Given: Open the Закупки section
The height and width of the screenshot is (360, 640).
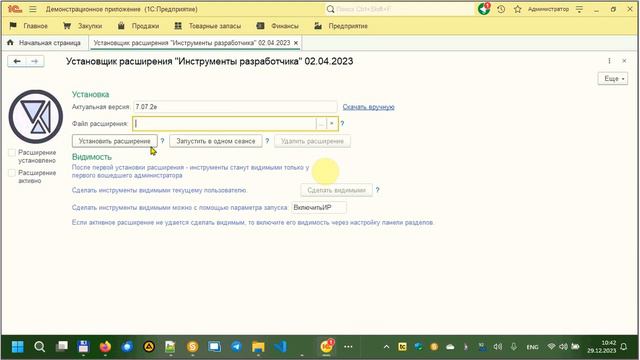Looking at the screenshot, I should click(83, 26).
